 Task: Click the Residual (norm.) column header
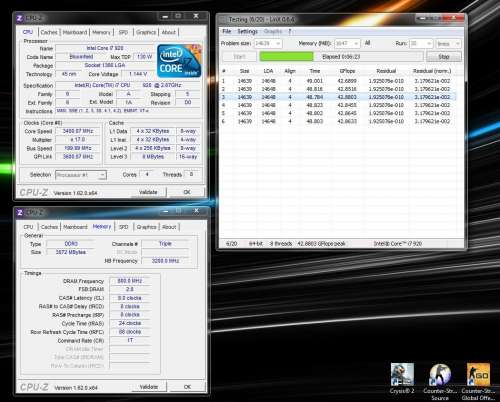(432, 71)
